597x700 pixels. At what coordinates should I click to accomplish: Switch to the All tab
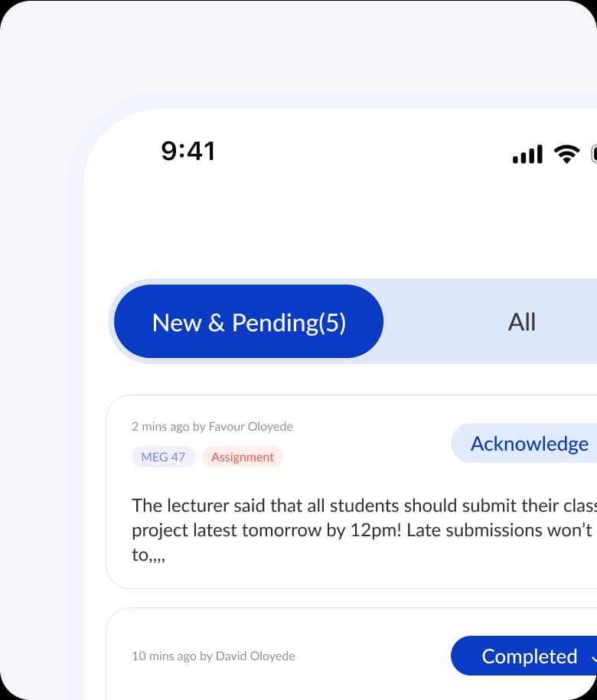[x=522, y=322]
